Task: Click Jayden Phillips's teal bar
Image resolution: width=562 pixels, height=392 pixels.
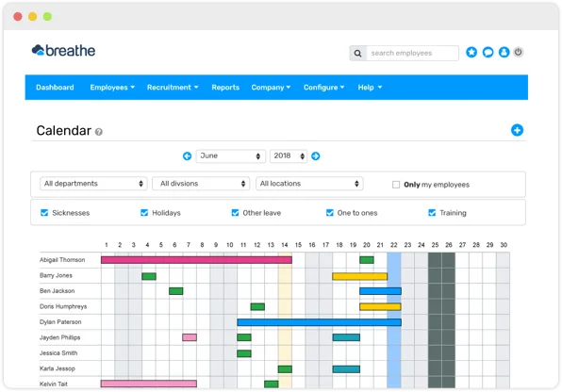Action: click(346, 337)
